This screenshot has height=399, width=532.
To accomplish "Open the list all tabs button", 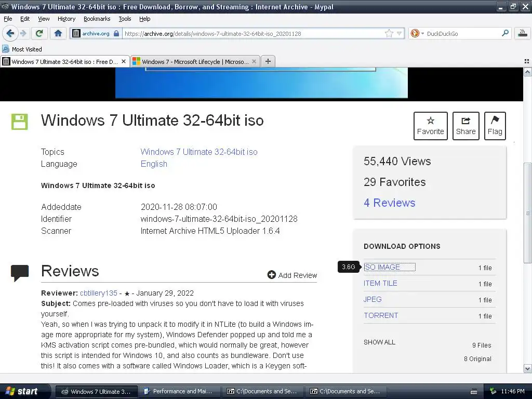I will (527, 61).
